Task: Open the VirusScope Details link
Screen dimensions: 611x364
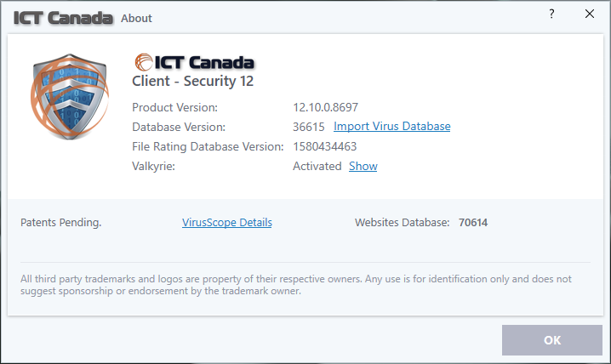Action: point(227,223)
